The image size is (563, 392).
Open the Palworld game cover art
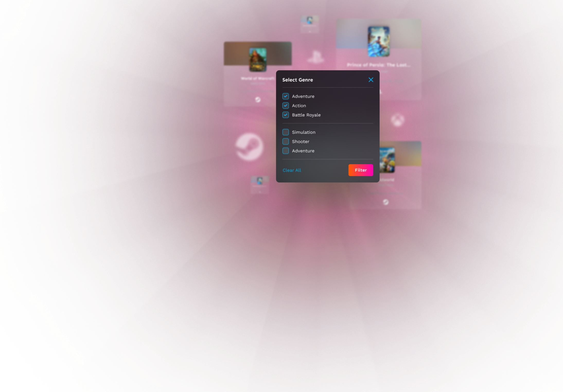[x=388, y=160]
